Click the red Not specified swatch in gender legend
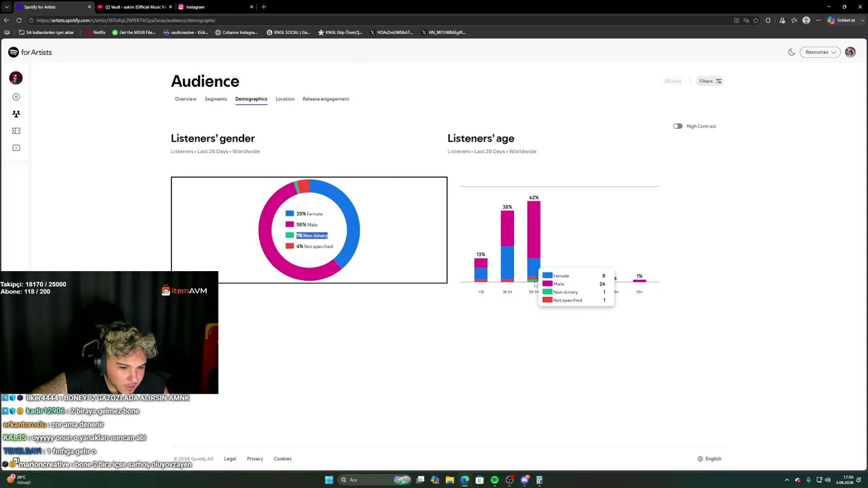Viewport: 868px width, 488px height. [x=290, y=246]
